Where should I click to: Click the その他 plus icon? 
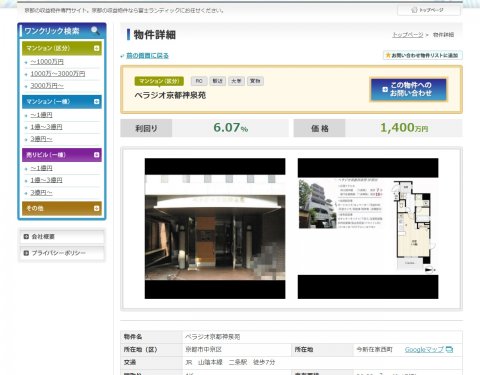96,208
